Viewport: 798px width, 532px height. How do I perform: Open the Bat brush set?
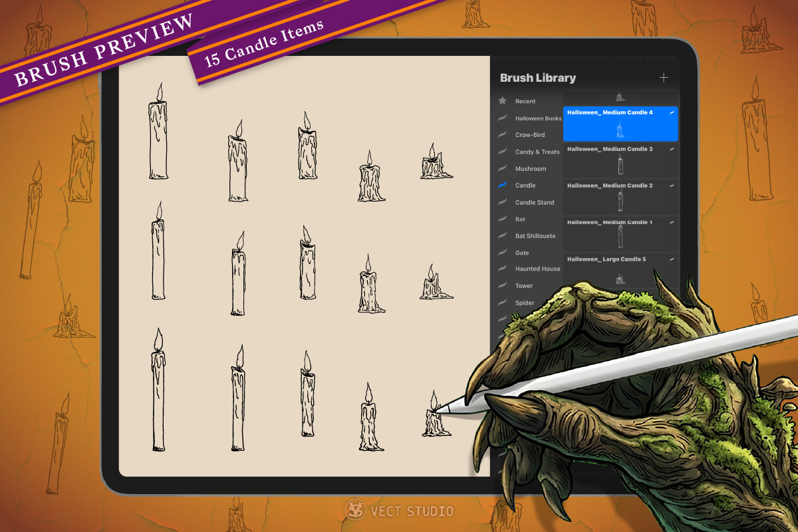[520, 219]
